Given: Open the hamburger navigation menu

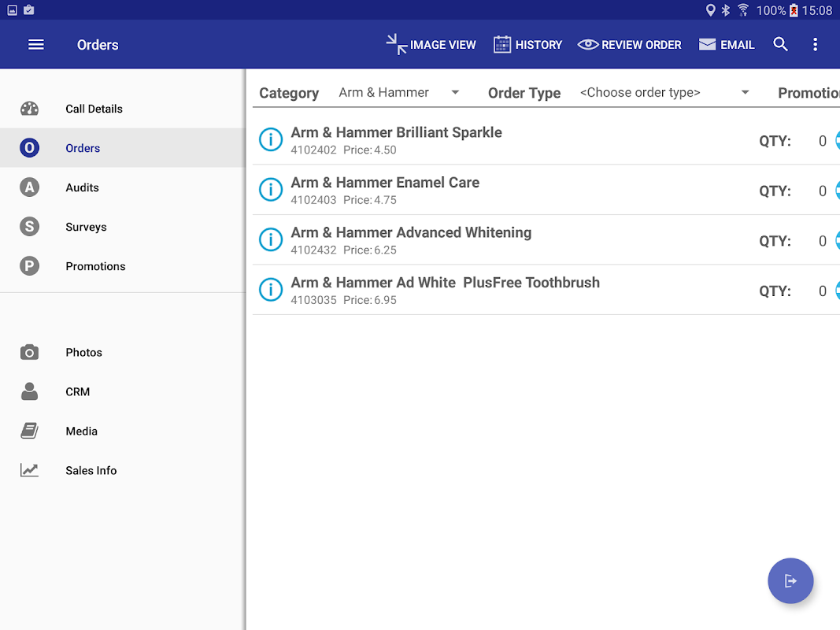Looking at the screenshot, I should tap(36, 45).
